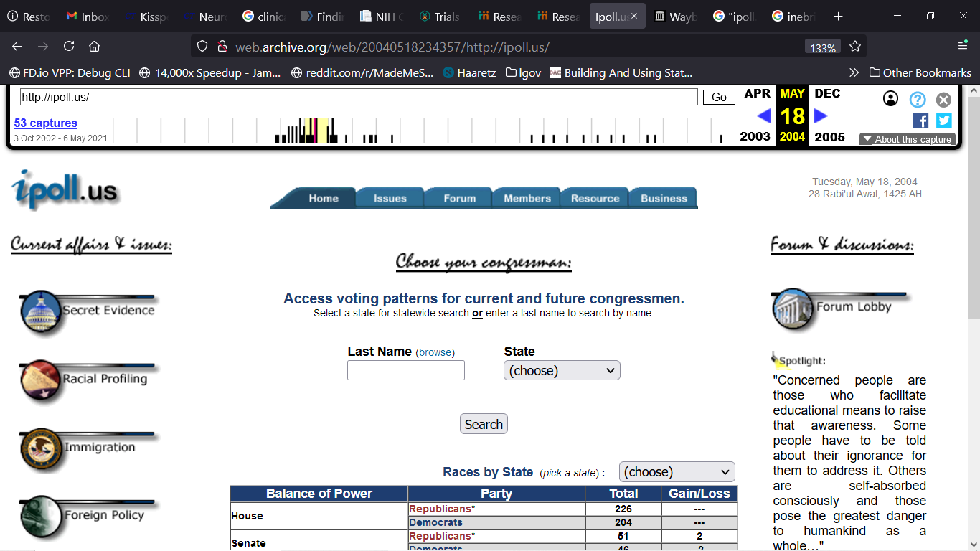Screen dimensions: 980x551
Task: Open the 53 captures link
Action: point(45,123)
